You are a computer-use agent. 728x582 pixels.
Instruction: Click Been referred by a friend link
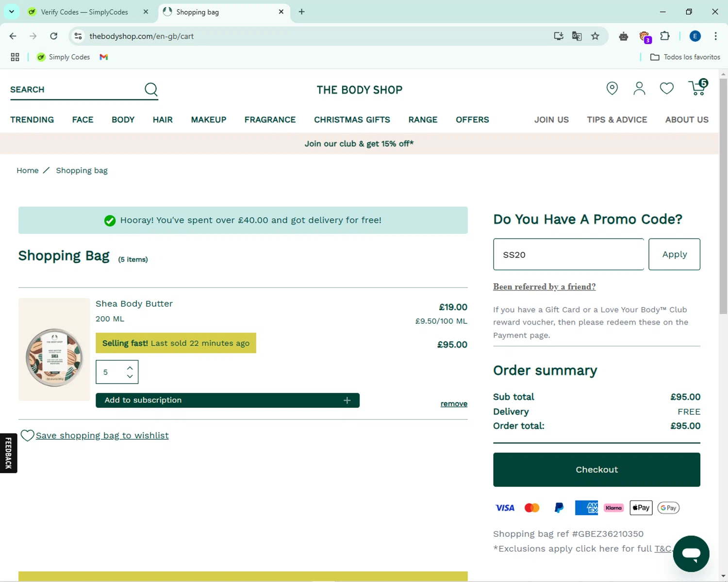544,287
